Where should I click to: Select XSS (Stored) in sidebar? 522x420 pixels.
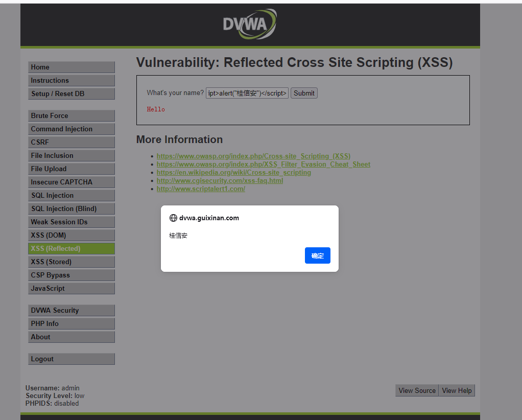pos(71,262)
